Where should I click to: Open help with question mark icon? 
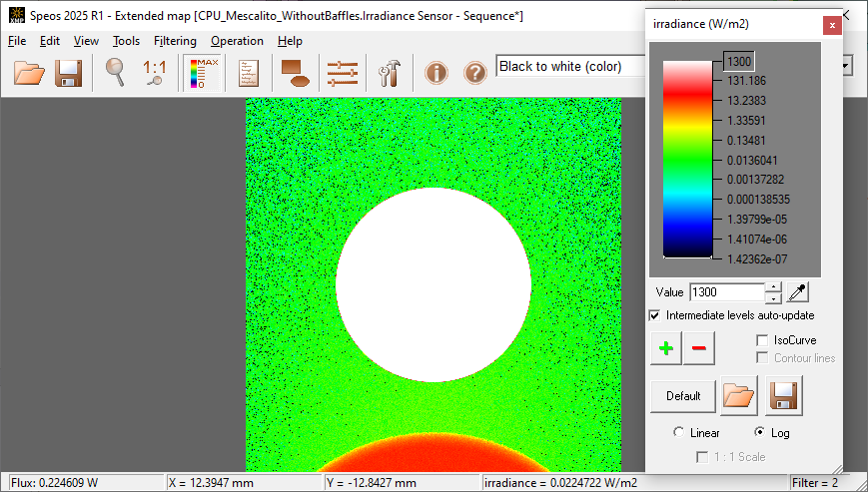(475, 73)
